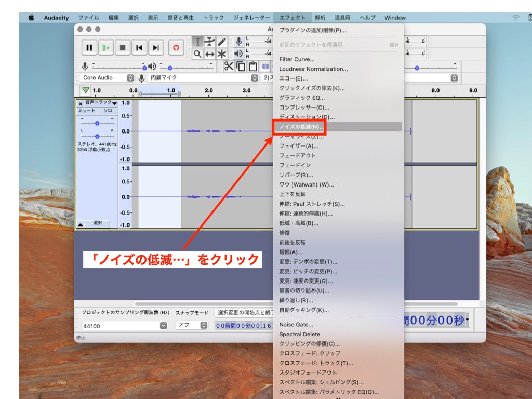The height and width of the screenshot is (399, 532).
Task: Open the ジェネレーター menu
Action: point(252,18)
